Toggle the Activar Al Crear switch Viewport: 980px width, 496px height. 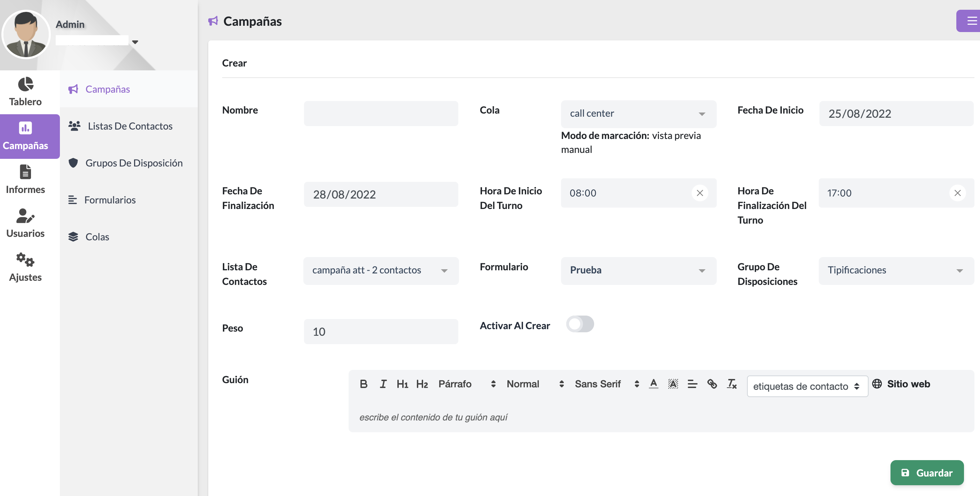point(580,324)
